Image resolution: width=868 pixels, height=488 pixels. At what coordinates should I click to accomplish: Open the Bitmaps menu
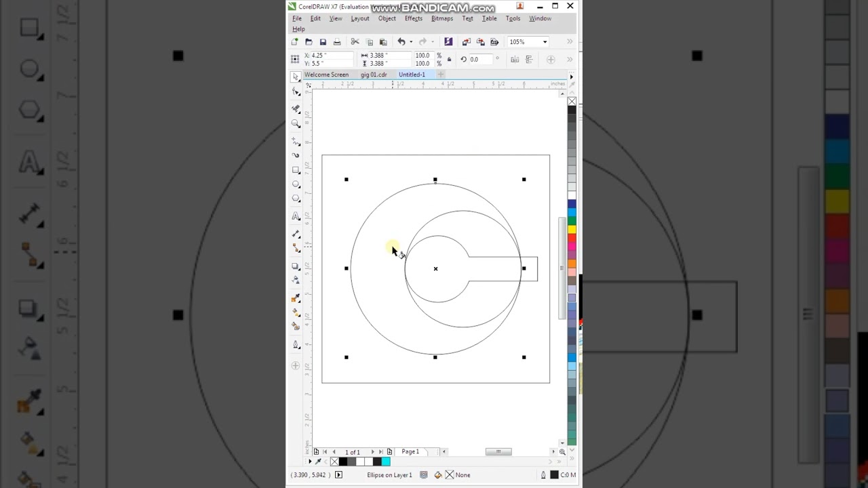[442, 18]
